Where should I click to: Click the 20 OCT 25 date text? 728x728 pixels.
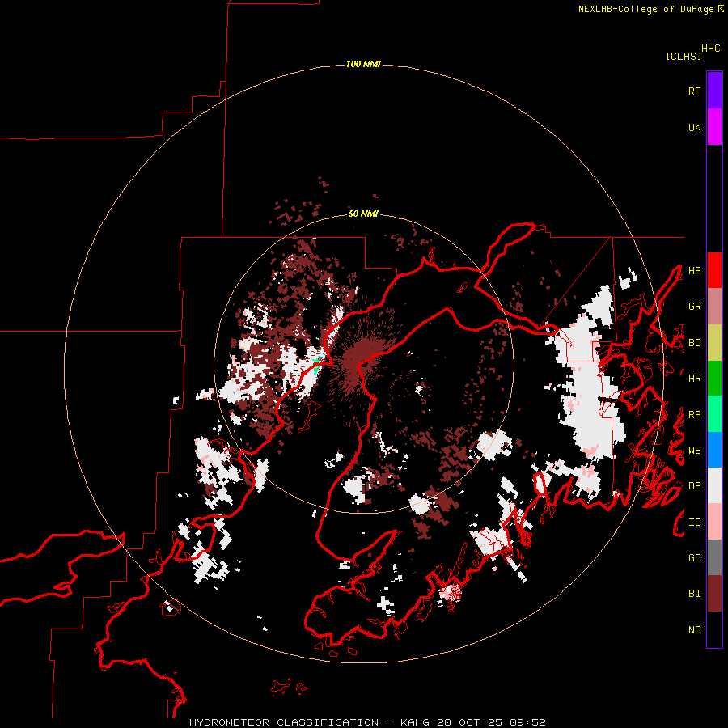tap(470, 722)
